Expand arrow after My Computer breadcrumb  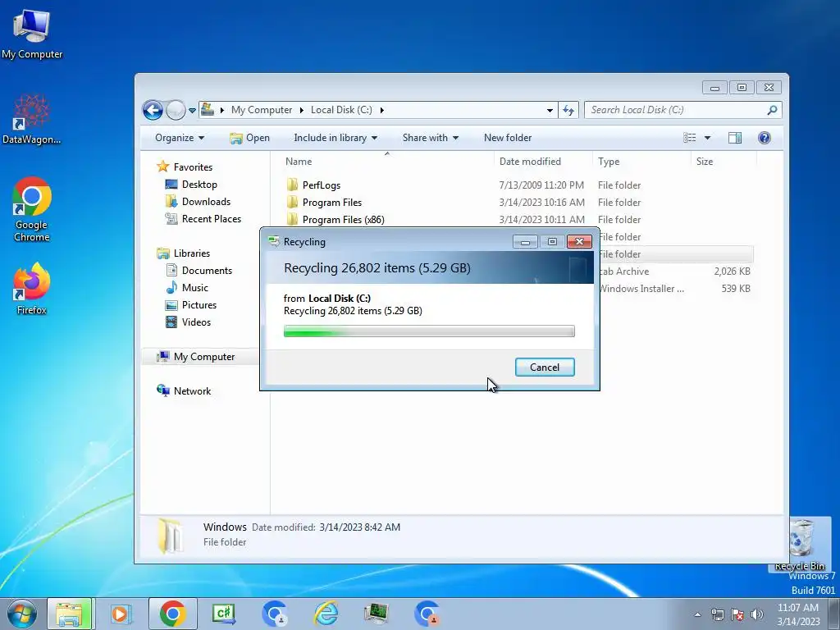tap(301, 111)
